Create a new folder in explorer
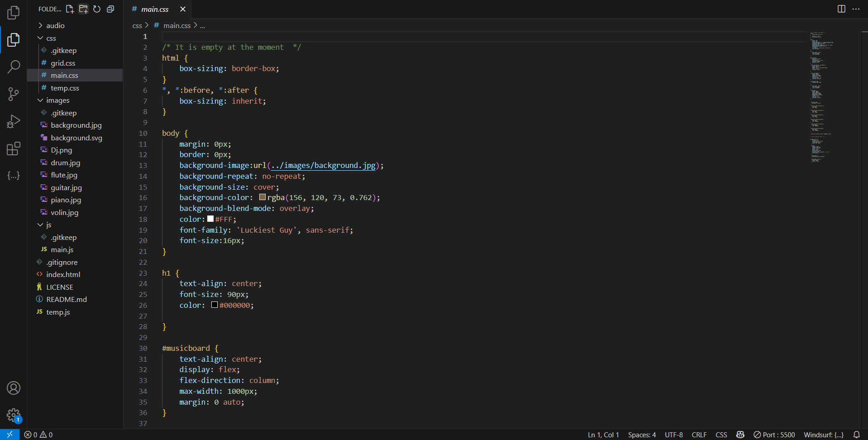 point(83,9)
